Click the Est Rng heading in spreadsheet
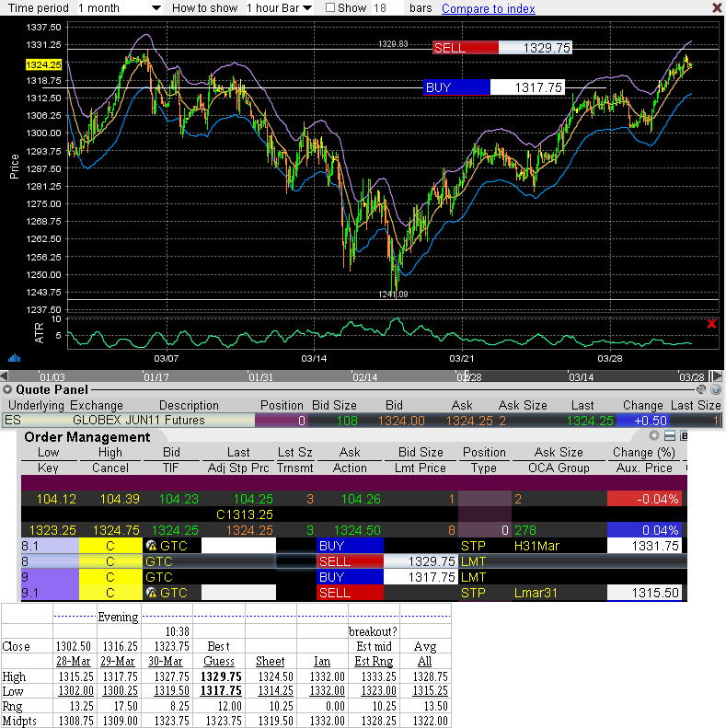The image size is (726, 728). (374, 661)
